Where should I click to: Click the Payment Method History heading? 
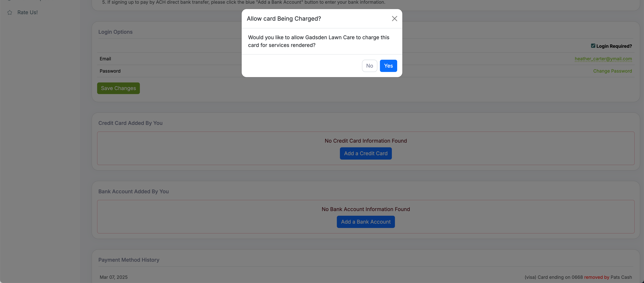129,260
